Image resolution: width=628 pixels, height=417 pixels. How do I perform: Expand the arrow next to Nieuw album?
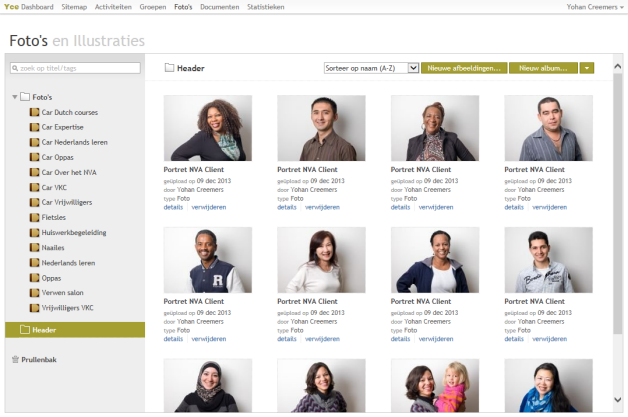tap(586, 68)
